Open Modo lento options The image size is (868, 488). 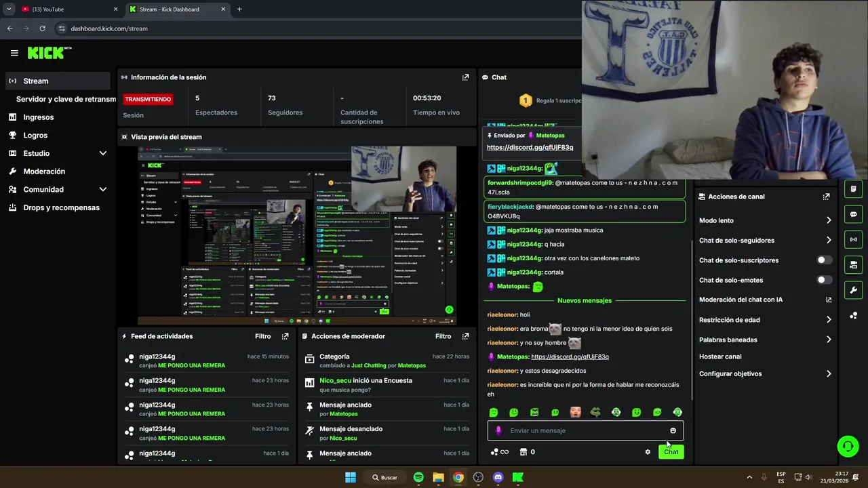[x=765, y=220]
